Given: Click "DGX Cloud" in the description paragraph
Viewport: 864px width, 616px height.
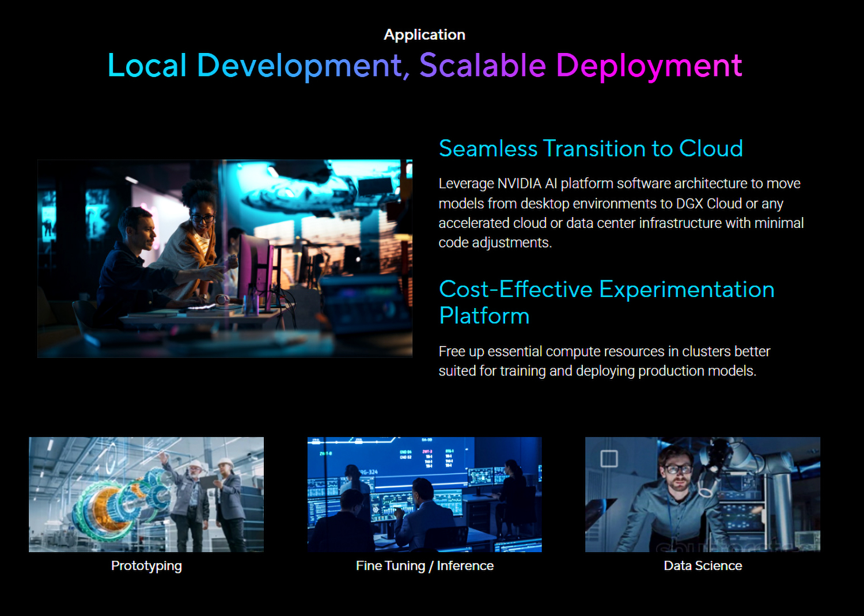Looking at the screenshot, I should point(708,204).
